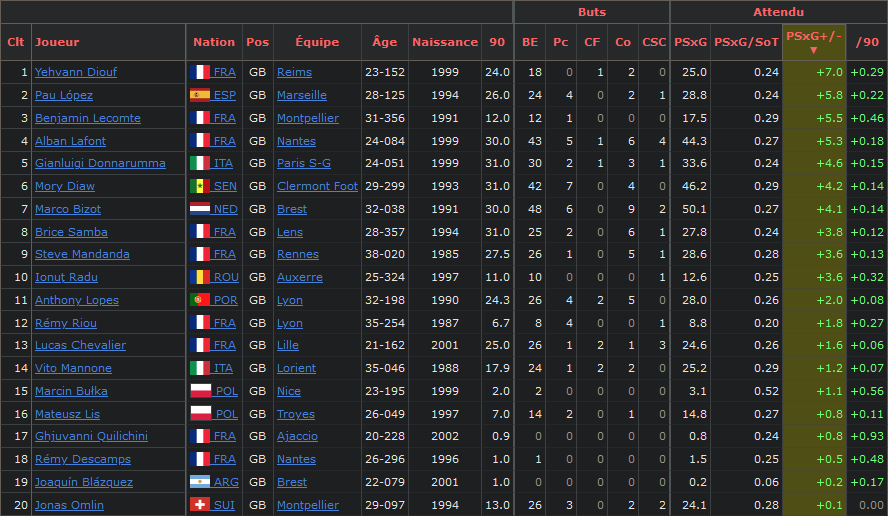Click the Poland flag beside Marcin Bułka

[x=201, y=391]
